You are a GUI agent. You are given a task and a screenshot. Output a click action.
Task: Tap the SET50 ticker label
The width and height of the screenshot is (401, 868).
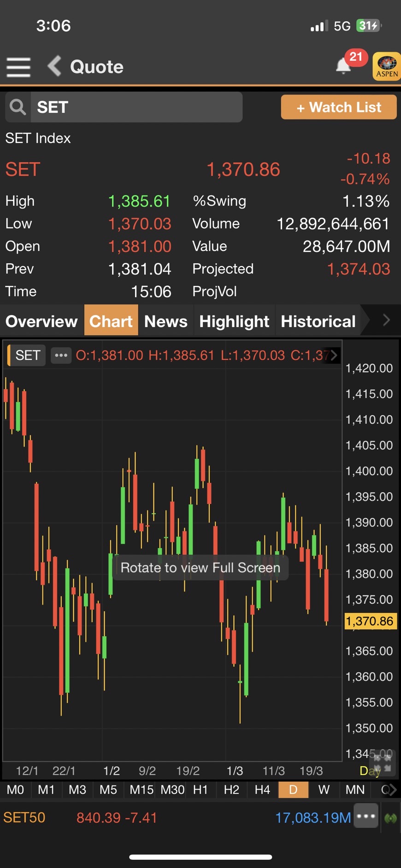(x=24, y=818)
